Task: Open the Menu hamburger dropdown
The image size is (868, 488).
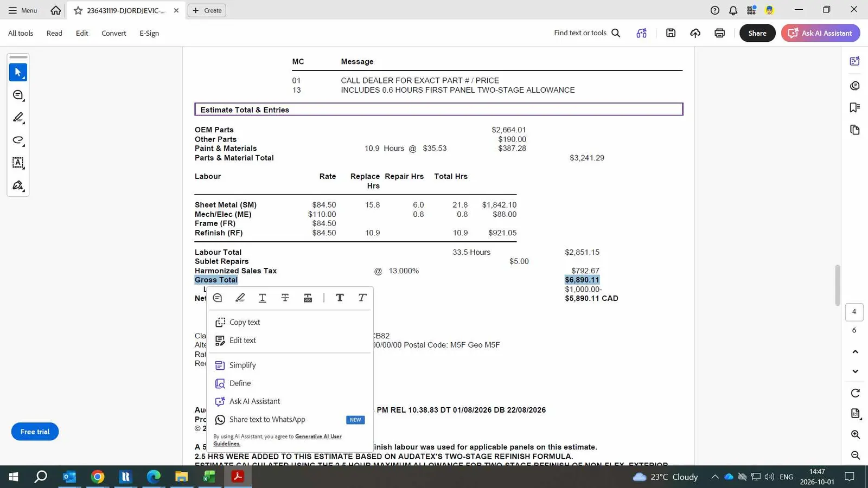Action: click(x=23, y=10)
